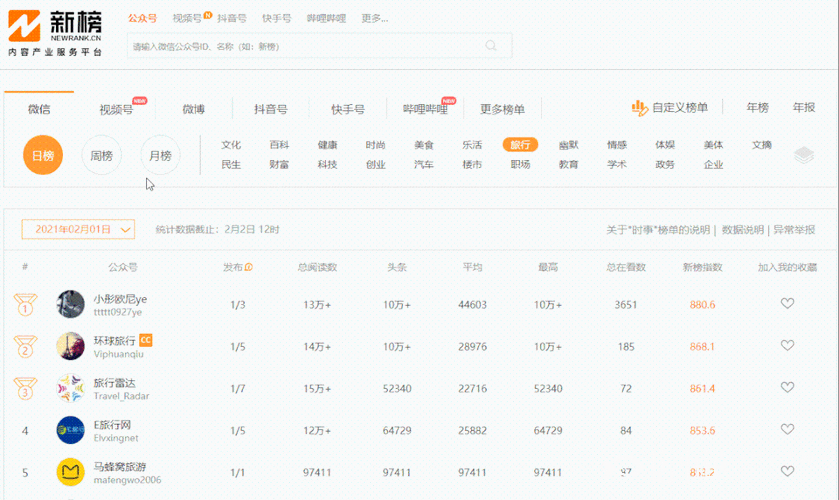
Task: Click the search magnifier icon
Action: pyautogui.click(x=491, y=46)
